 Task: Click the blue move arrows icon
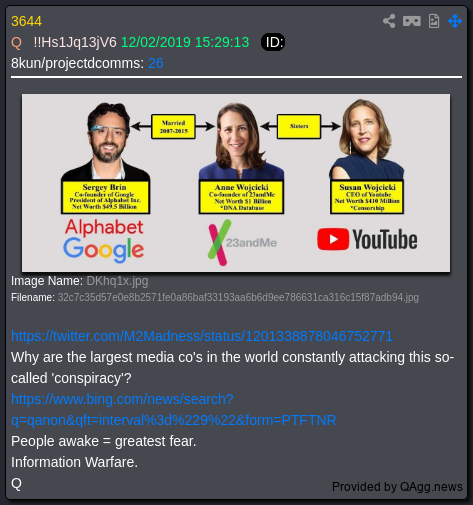tap(455, 21)
